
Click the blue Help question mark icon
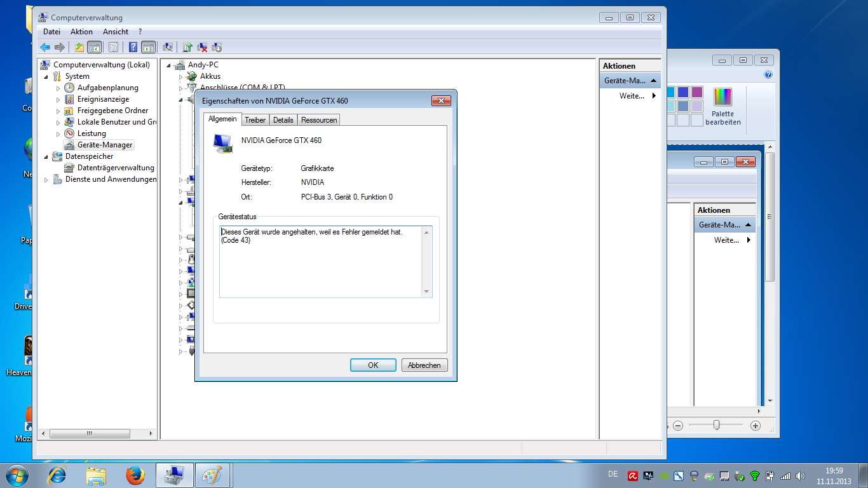[x=133, y=47]
